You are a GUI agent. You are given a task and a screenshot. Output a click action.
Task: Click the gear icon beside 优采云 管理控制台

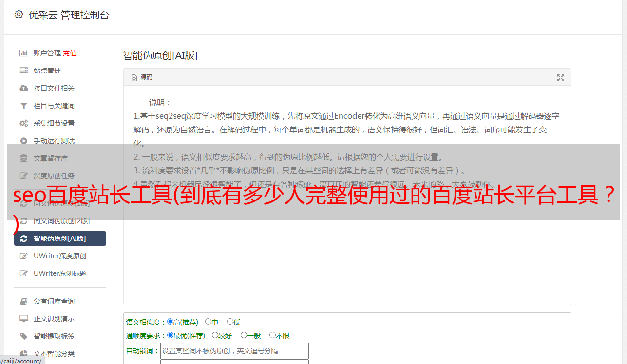point(19,15)
